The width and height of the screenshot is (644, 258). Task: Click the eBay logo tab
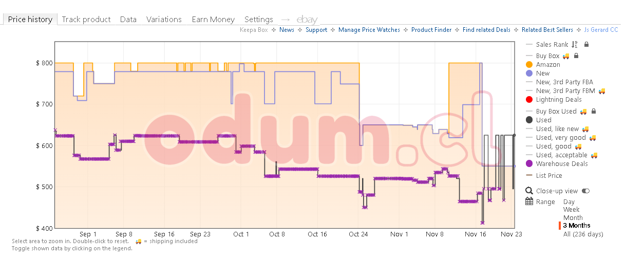click(x=307, y=20)
